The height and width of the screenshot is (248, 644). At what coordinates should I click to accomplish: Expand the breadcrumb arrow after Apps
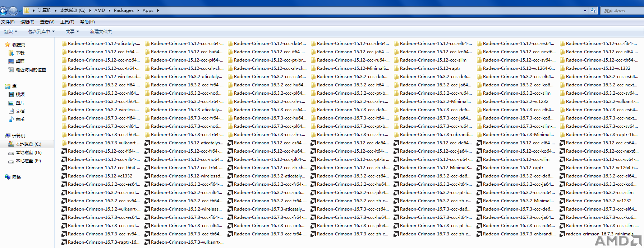(158, 10)
